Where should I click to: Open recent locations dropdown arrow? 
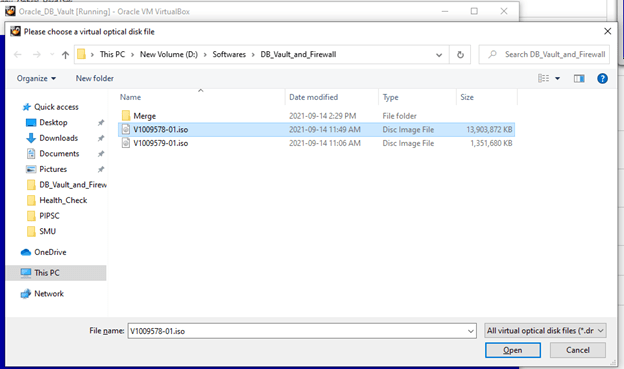52,55
